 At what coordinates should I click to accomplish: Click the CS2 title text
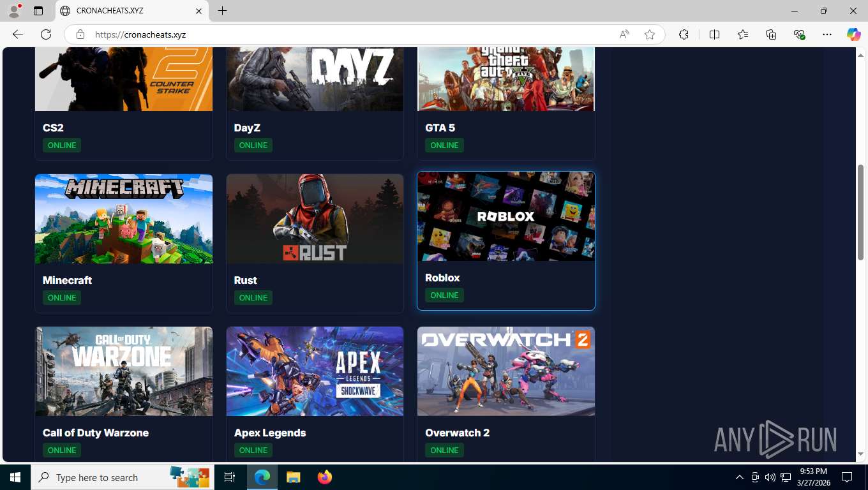(53, 128)
